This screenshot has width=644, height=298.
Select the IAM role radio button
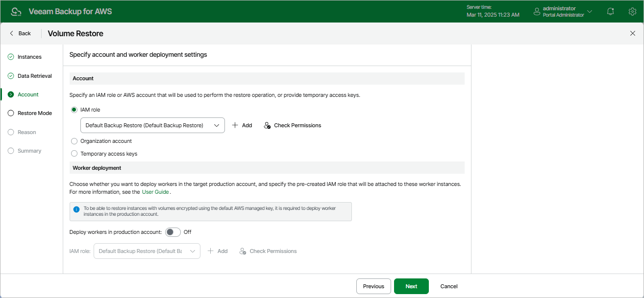[x=74, y=110]
